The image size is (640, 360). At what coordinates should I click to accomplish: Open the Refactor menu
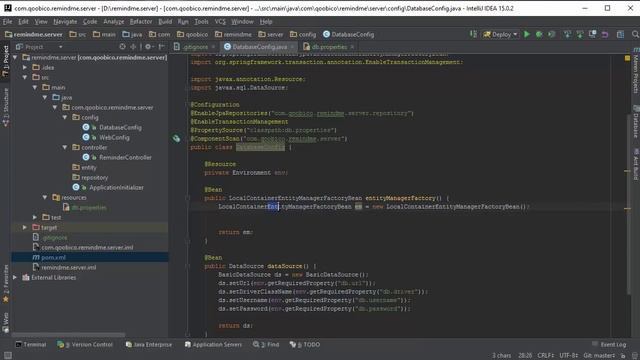[x=141, y=21]
